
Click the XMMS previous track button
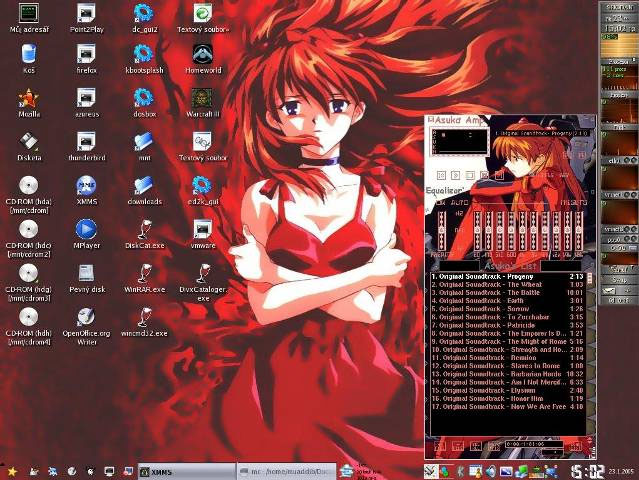[x=441, y=175]
